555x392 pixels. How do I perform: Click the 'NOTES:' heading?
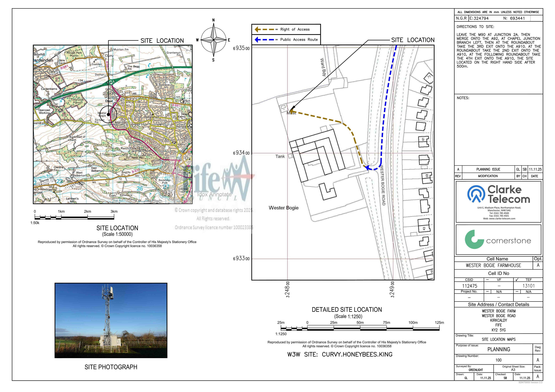tap(463, 98)
